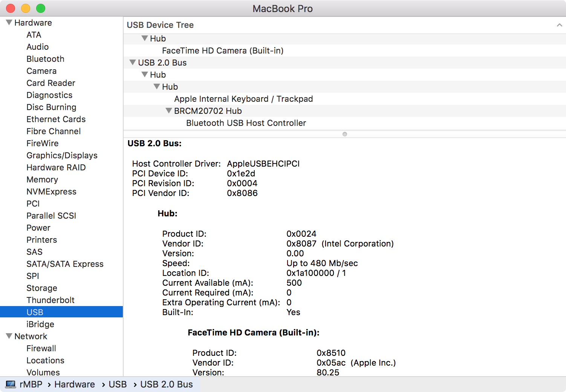Image resolution: width=566 pixels, height=392 pixels.
Task: Select FaceTime HD Camera in device tree
Action: pyautogui.click(x=222, y=51)
